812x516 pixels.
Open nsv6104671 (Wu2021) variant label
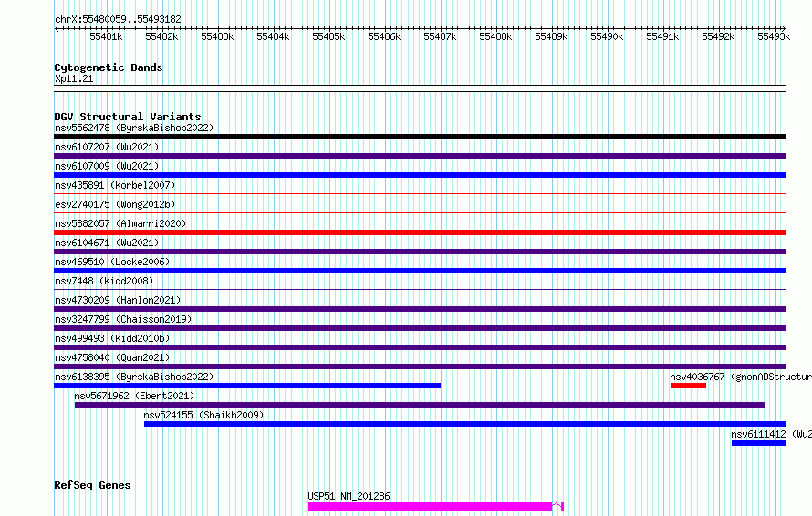coord(107,243)
